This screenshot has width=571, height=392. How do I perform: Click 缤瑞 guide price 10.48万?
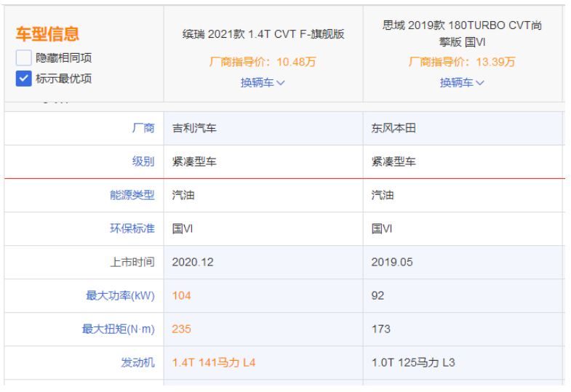point(263,62)
